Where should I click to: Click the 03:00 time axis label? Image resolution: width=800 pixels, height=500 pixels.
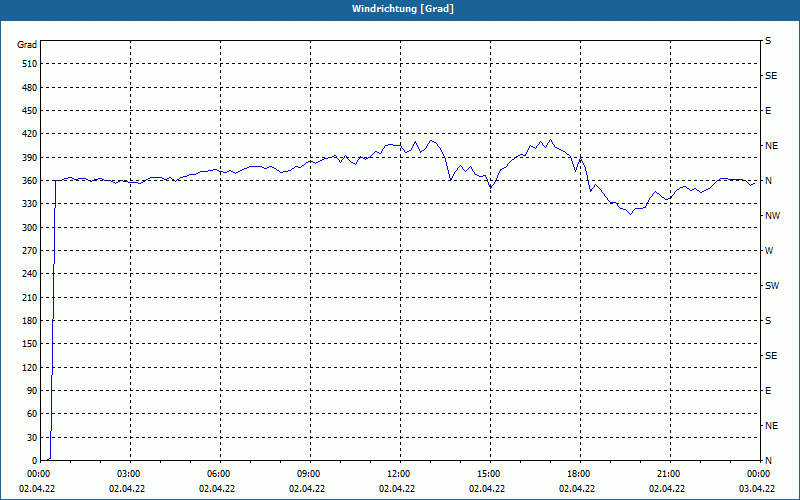pyautogui.click(x=127, y=474)
